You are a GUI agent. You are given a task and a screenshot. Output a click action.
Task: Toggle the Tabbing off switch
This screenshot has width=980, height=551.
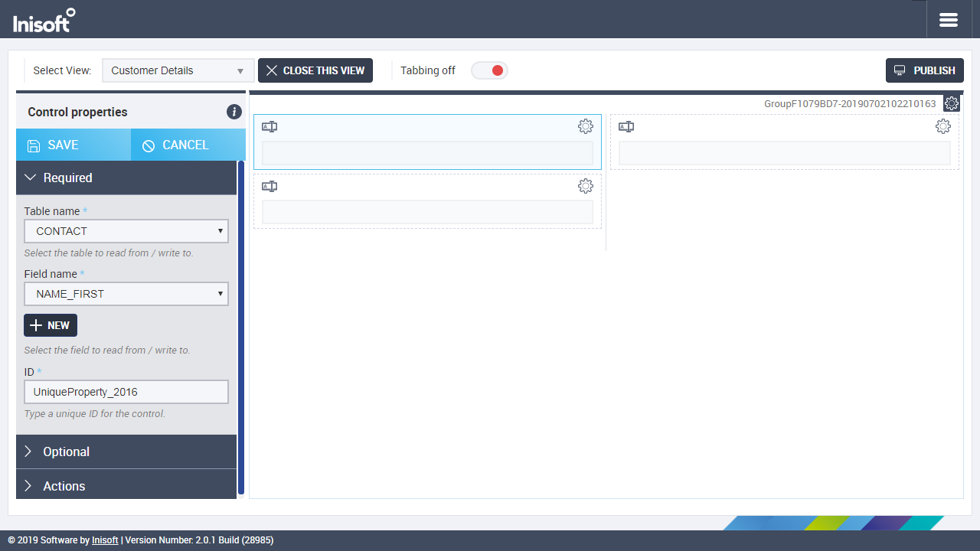coord(489,70)
